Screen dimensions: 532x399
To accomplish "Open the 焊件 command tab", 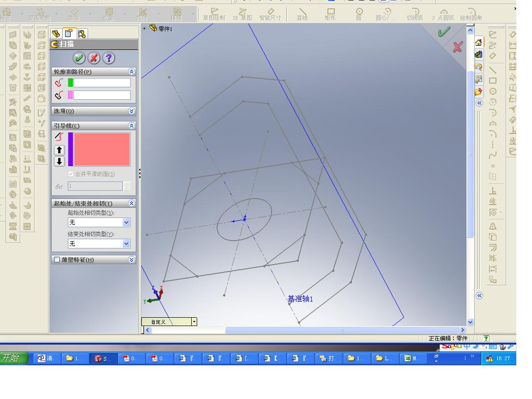I will click(142, 15).
